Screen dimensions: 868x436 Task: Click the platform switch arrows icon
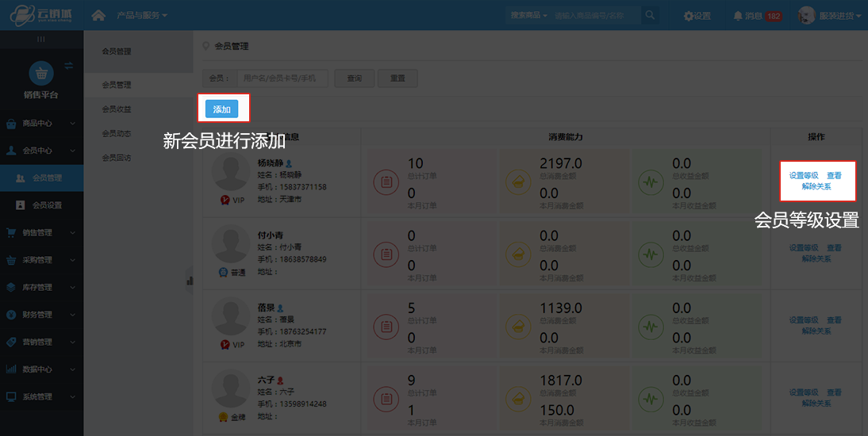click(x=69, y=65)
